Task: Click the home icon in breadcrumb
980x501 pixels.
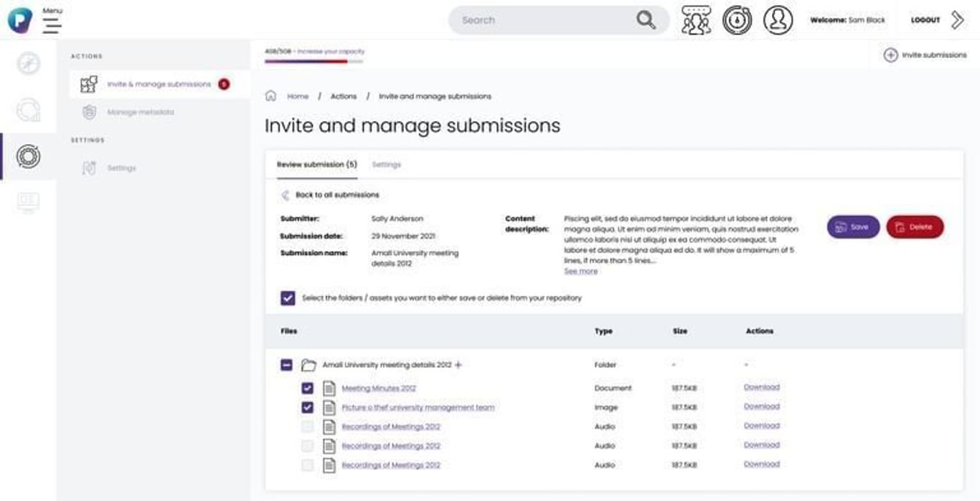Action: click(x=270, y=96)
